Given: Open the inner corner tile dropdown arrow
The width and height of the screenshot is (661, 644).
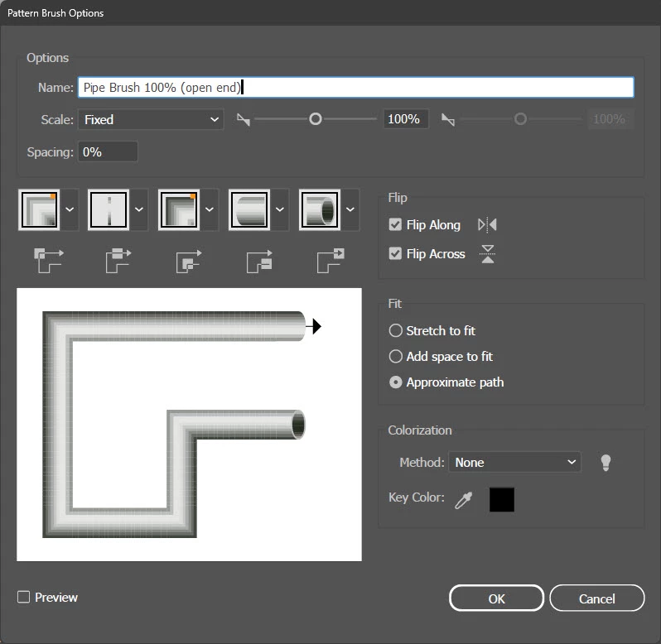Looking at the screenshot, I should (x=209, y=209).
